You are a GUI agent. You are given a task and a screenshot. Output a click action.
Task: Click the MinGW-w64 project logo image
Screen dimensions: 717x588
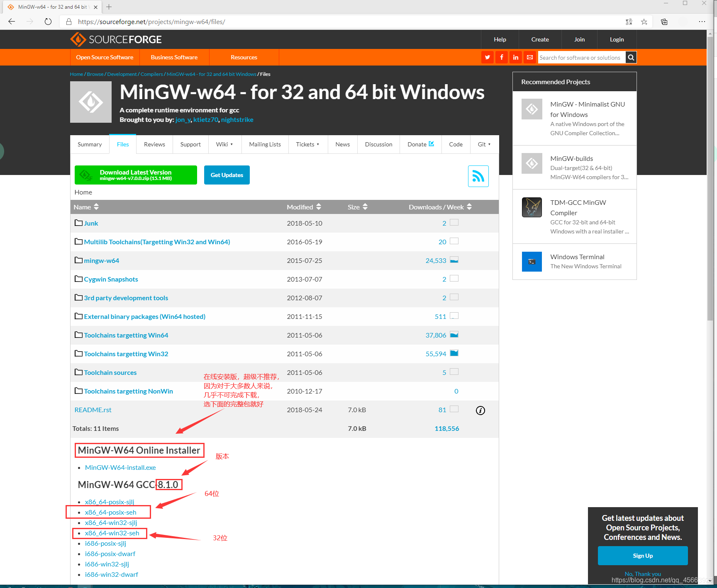91,102
